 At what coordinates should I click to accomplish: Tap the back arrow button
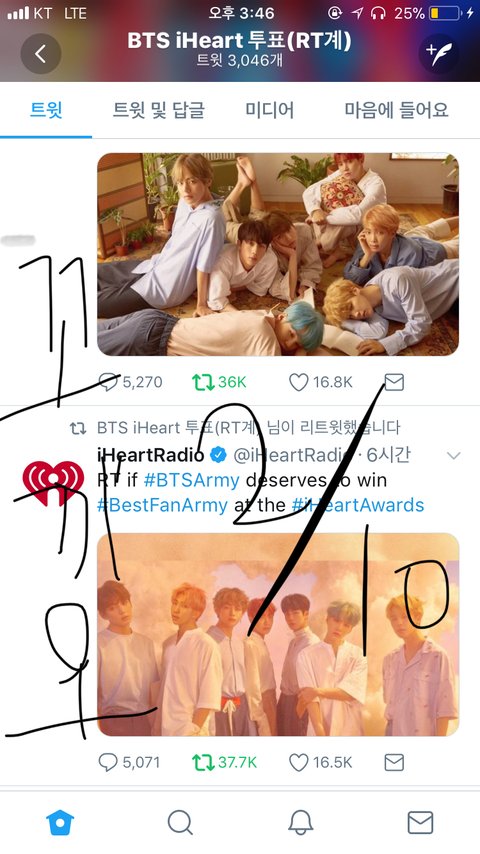pos(41,53)
